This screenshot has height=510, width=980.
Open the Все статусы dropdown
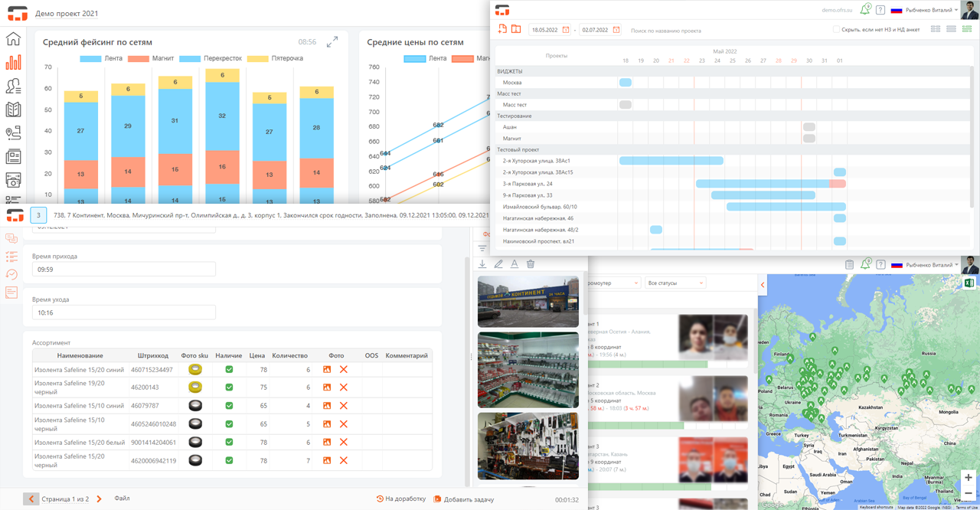pos(675,283)
